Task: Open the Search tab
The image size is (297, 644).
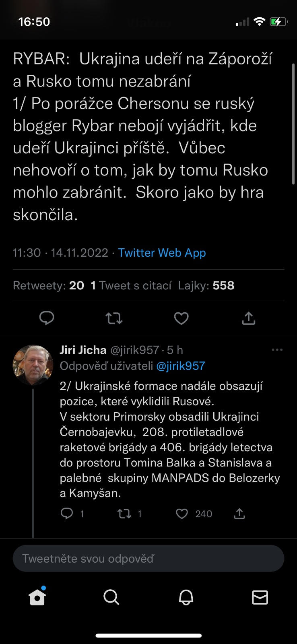Action: pyautogui.click(x=111, y=597)
